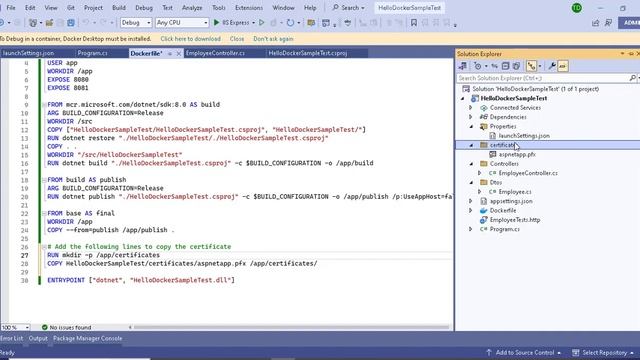Click the editor horizontal scrollbar
The image size is (640, 360).
click(x=291, y=327)
